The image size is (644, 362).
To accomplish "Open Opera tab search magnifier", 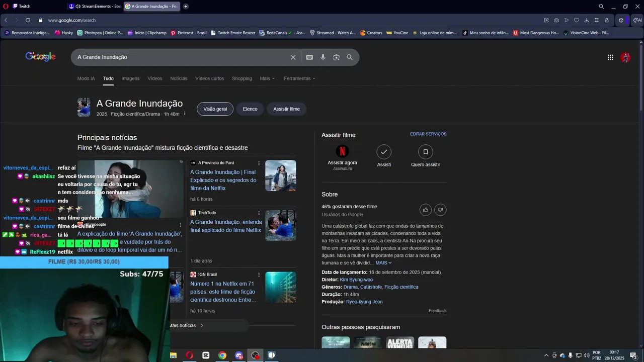I will coord(601,7).
